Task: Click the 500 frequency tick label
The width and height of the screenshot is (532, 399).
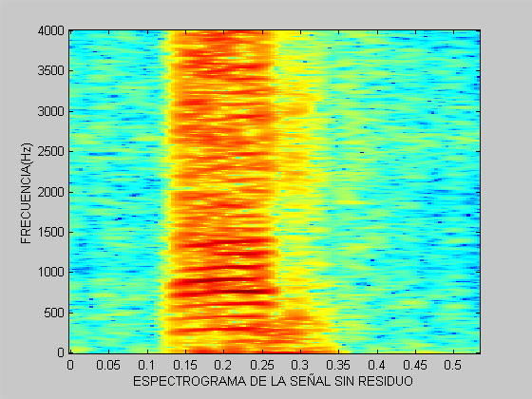Action: pos(54,313)
